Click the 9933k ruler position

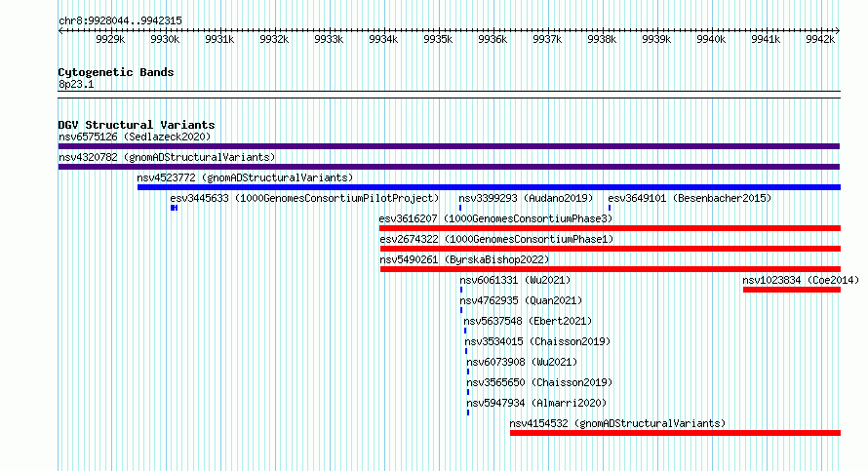pyautogui.click(x=329, y=39)
